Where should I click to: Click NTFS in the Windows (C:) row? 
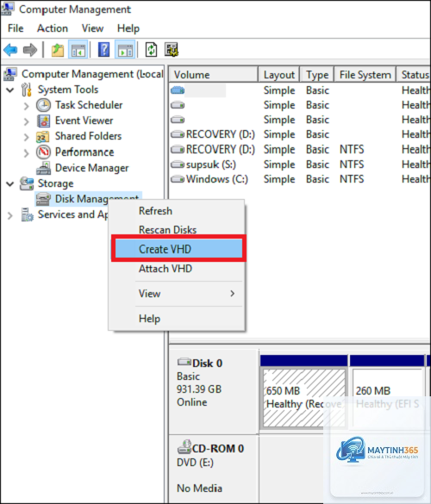click(x=352, y=179)
